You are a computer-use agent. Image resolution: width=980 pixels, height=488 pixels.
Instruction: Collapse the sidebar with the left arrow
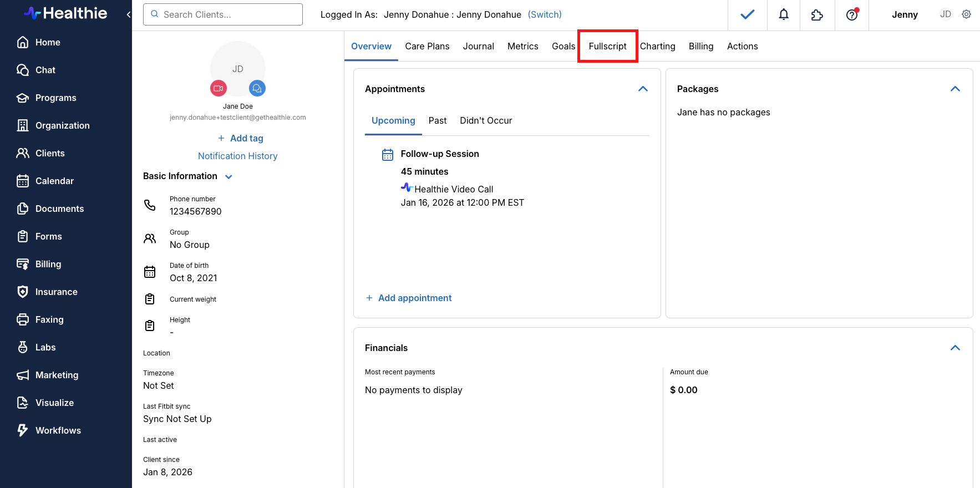(x=129, y=14)
